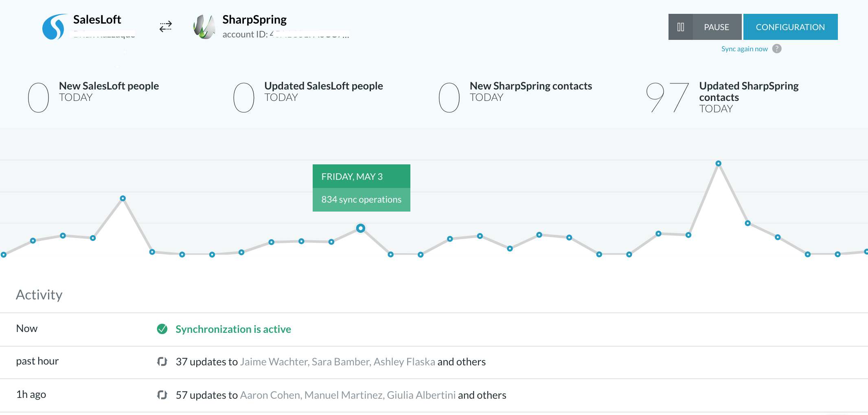Select the highlighted Friday May 3 chart point
This screenshot has height=415, width=868.
360,228
